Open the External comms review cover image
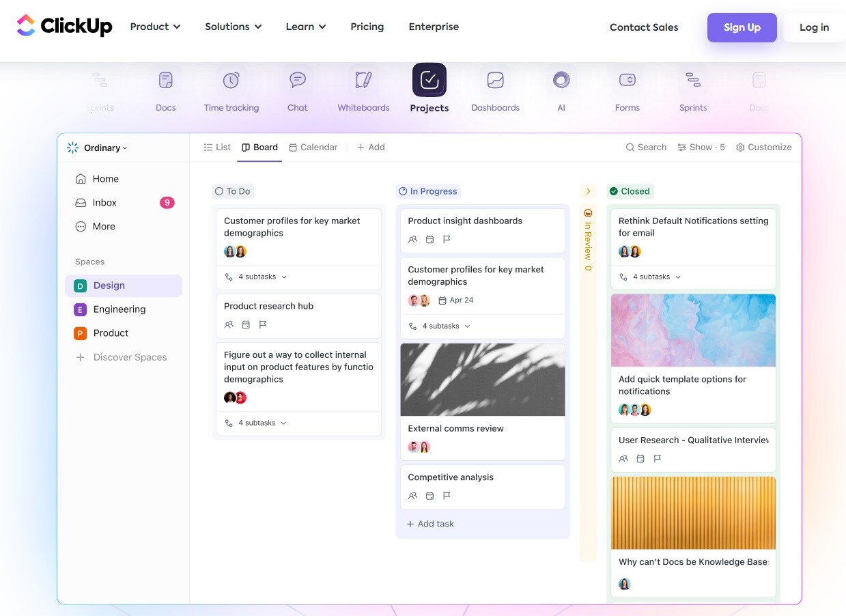Image resolution: width=846 pixels, height=616 pixels. point(483,380)
